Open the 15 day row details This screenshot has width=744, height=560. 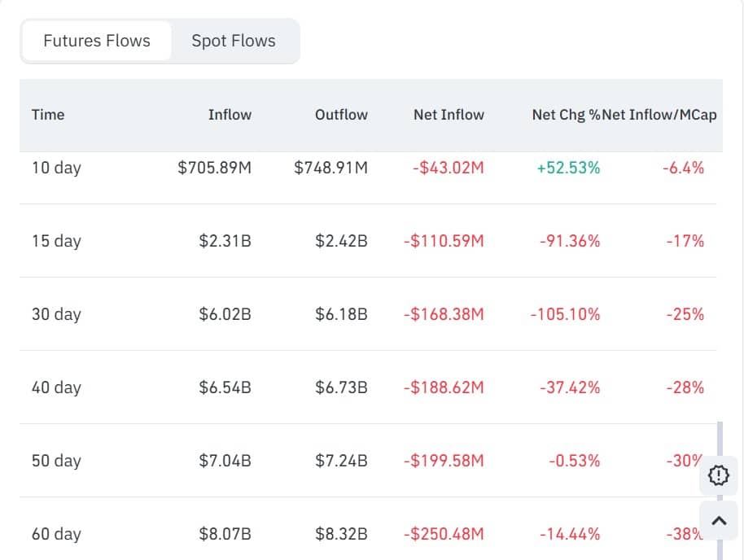click(55, 241)
